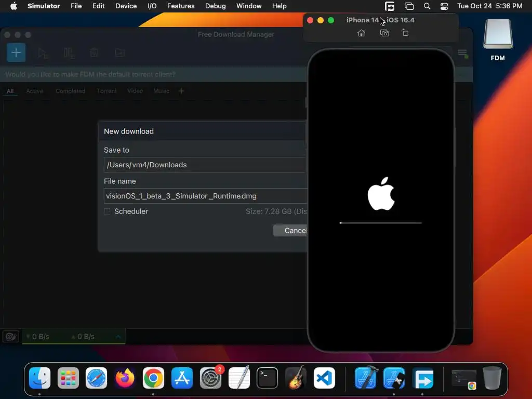
Task: Toggle snail speed mode icon in FDM
Action: coord(11,337)
